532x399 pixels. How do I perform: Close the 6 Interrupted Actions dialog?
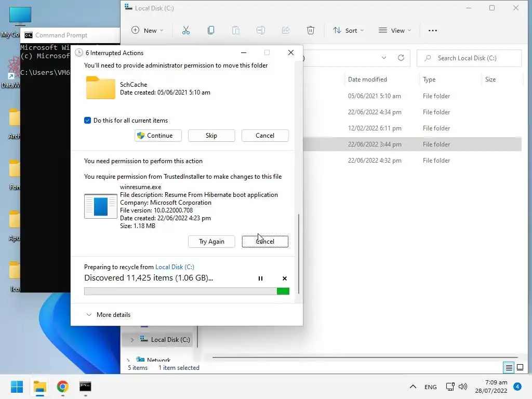point(291,52)
